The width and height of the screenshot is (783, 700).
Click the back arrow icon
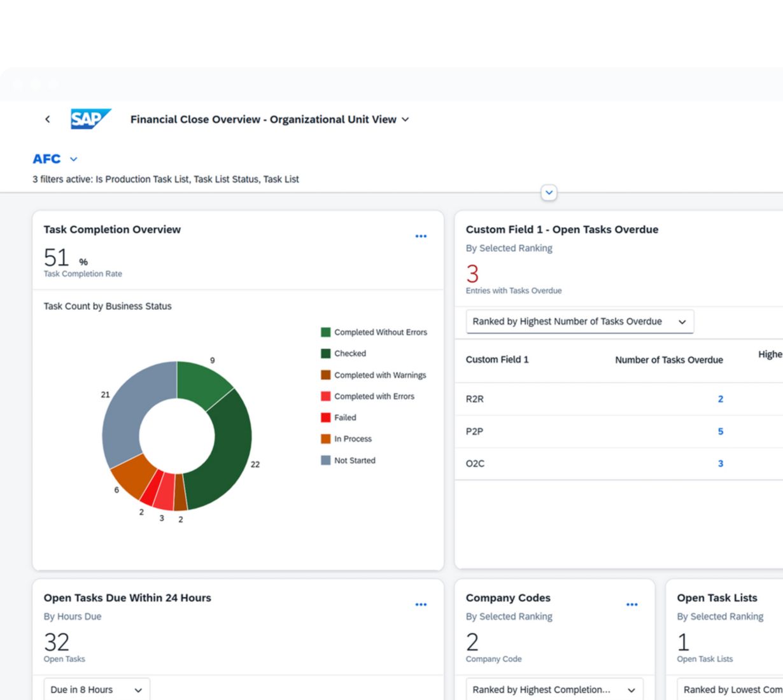tap(48, 119)
